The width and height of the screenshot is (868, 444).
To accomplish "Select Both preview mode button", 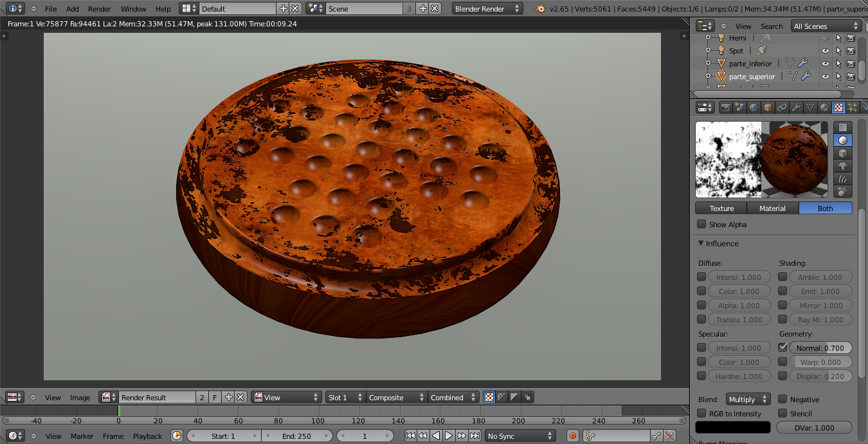I will coord(826,208).
